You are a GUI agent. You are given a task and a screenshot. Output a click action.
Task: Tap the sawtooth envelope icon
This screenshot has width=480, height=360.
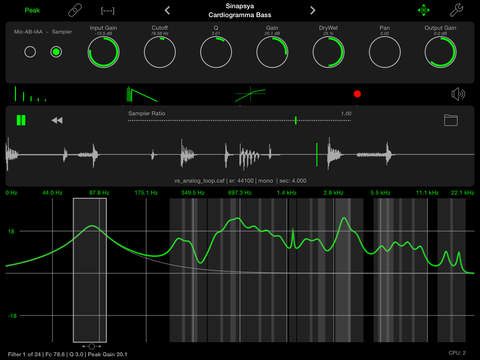pyautogui.click(x=142, y=94)
